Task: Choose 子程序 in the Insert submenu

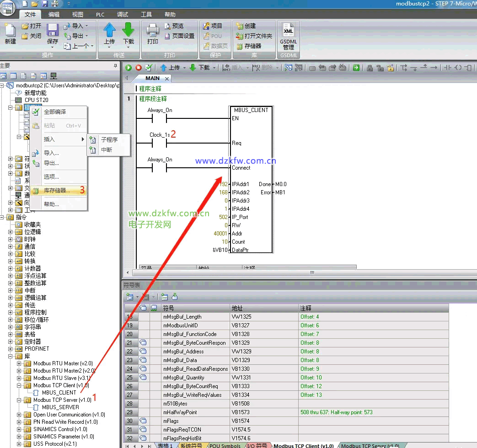Action: coord(109,139)
